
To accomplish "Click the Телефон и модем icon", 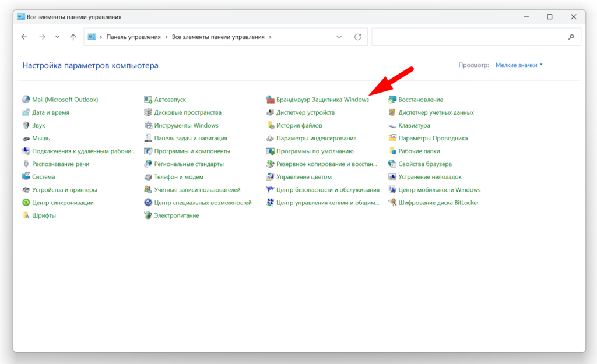I will (x=148, y=177).
